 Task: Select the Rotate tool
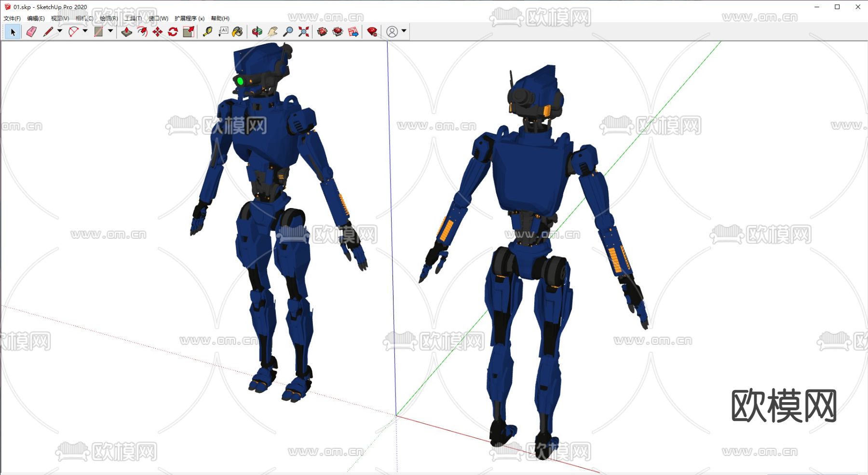tap(173, 32)
